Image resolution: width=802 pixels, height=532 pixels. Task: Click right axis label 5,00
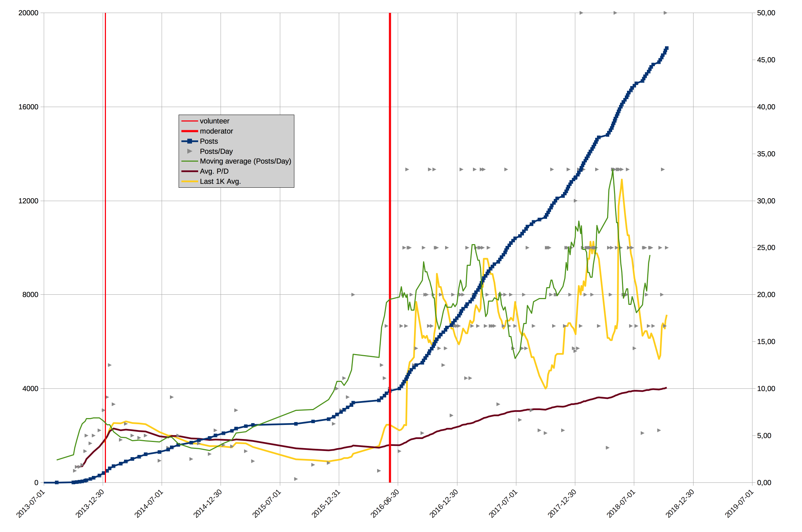coord(764,435)
